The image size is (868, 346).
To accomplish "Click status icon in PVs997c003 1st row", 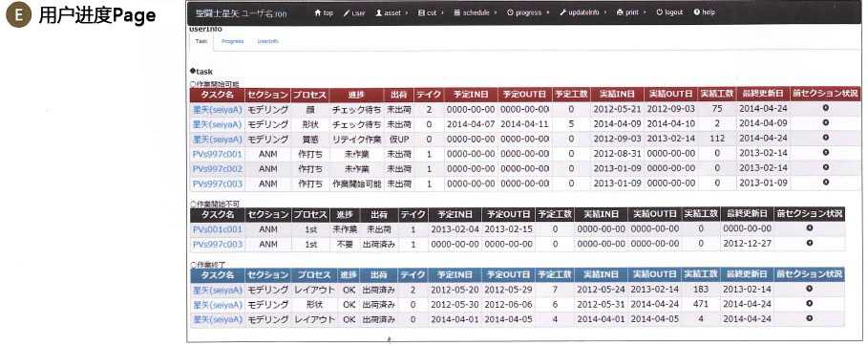I will [810, 243].
